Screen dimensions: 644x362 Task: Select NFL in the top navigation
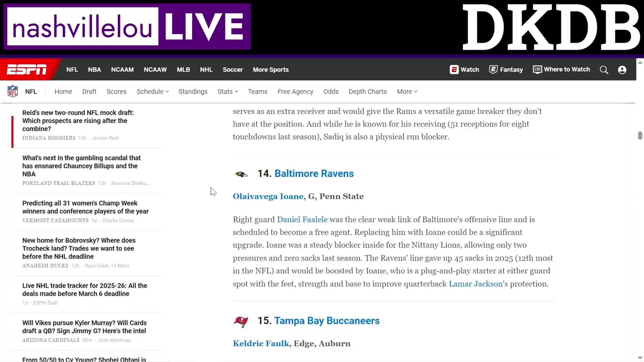(72, 69)
